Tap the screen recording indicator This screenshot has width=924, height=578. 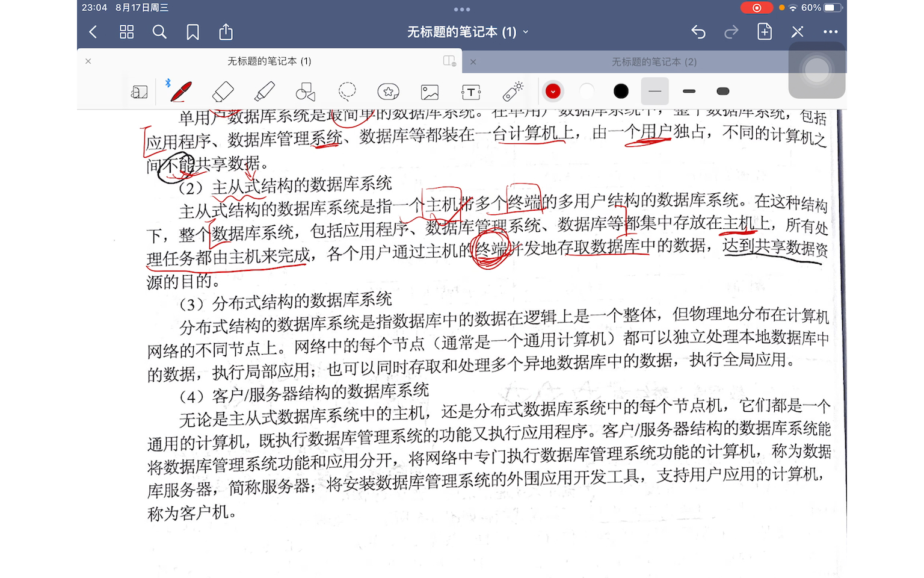pyautogui.click(x=756, y=8)
